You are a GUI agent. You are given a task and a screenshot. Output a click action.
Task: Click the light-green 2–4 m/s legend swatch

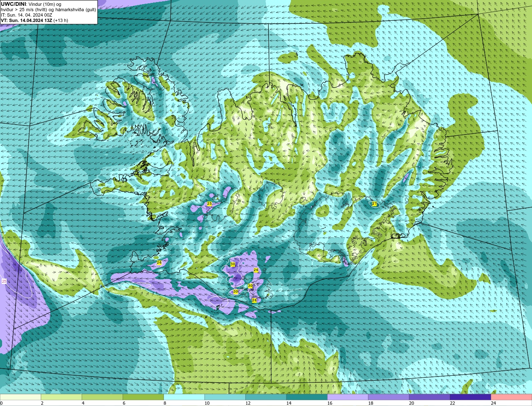point(62,397)
